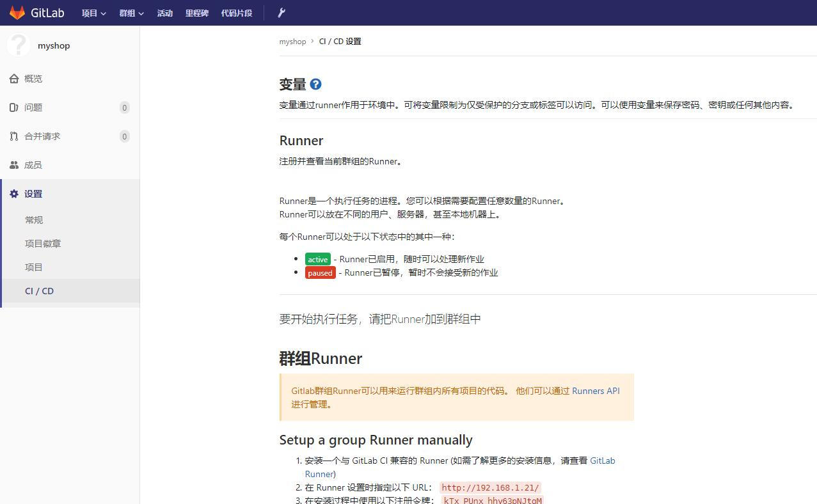Click the URL http://192.168.1.21/
This screenshot has height=504, width=817.
(491, 487)
